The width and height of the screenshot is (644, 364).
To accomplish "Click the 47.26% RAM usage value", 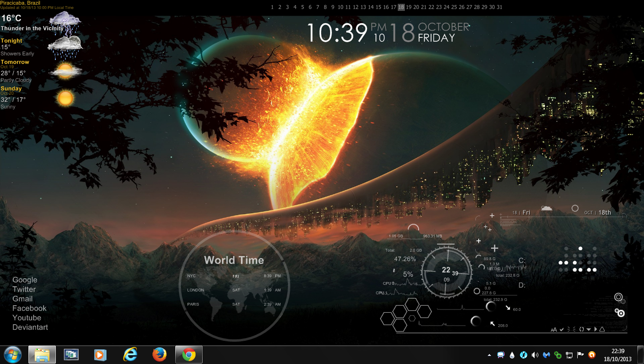I will pyautogui.click(x=405, y=259).
